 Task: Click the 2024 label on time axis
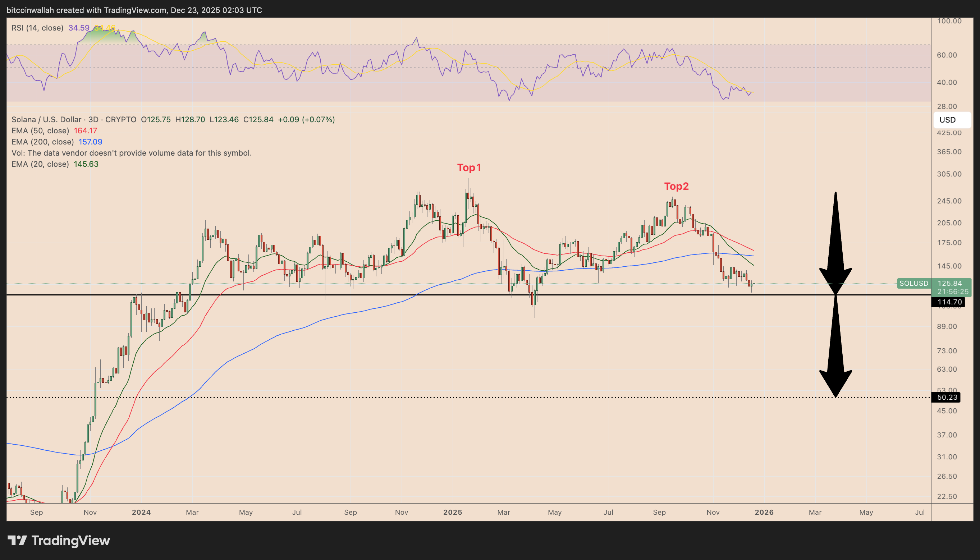[141, 512]
